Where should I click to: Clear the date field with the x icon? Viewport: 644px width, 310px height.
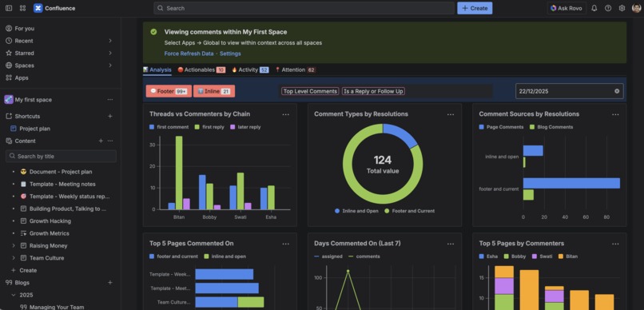tap(617, 91)
